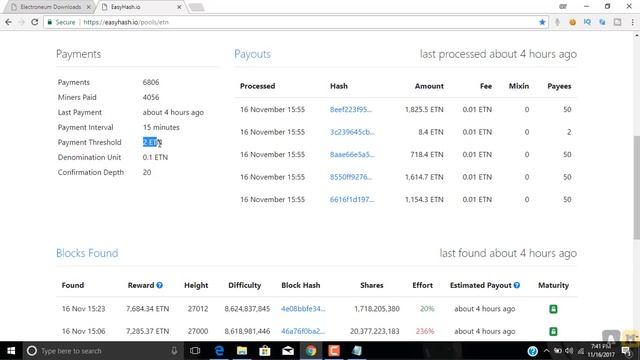
Task: Open Task View on the taskbar
Action: (x=195, y=351)
